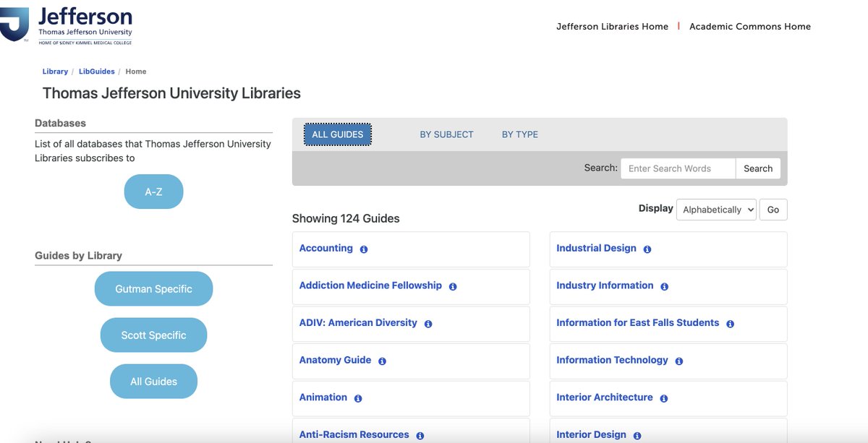
Task: Click the LibGuides breadcrumb link
Action: pos(96,72)
